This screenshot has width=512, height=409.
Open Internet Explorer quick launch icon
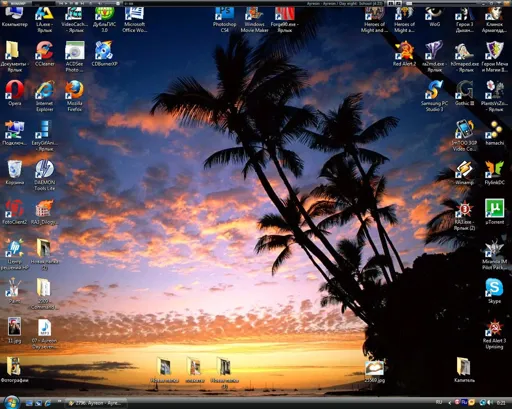click(x=47, y=403)
